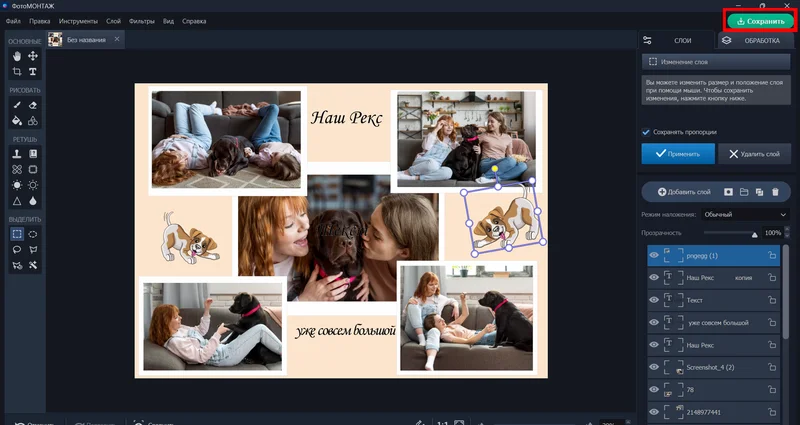Activate the Stamp retouch tool

(x=17, y=155)
